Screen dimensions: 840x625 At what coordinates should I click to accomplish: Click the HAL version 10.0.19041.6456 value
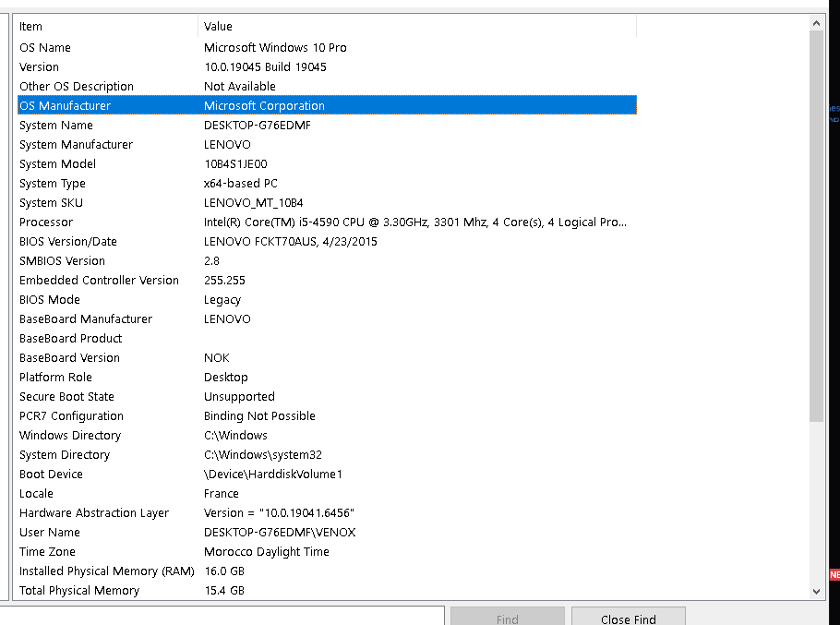click(279, 513)
